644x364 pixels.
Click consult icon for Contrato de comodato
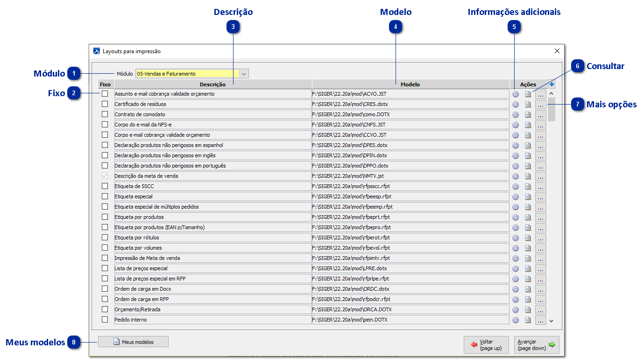528,115
